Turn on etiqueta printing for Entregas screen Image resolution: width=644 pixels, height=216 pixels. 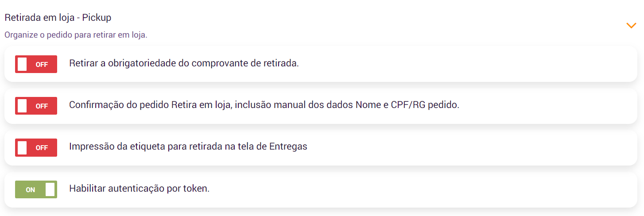tap(36, 147)
